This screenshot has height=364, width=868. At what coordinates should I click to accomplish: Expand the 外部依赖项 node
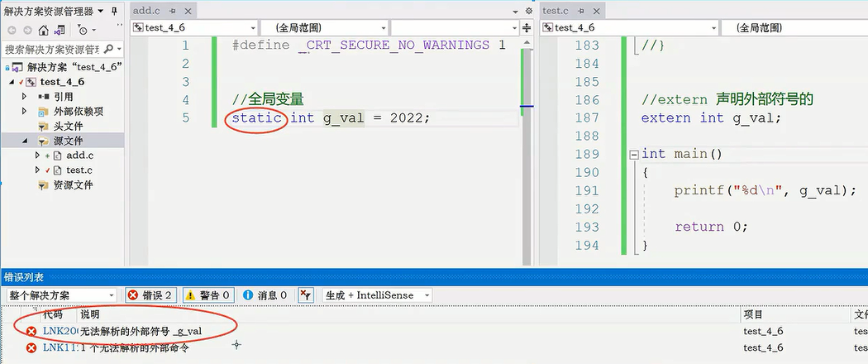point(24,112)
